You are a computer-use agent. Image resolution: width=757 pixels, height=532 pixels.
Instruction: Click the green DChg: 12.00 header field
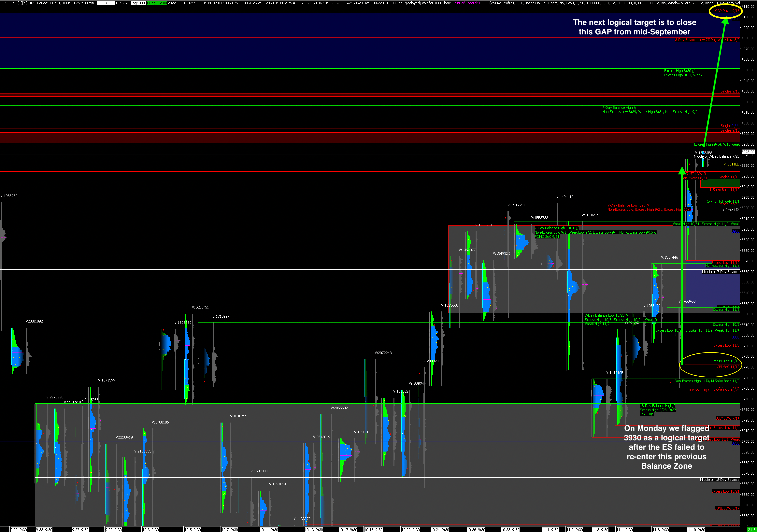(x=157, y=3)
